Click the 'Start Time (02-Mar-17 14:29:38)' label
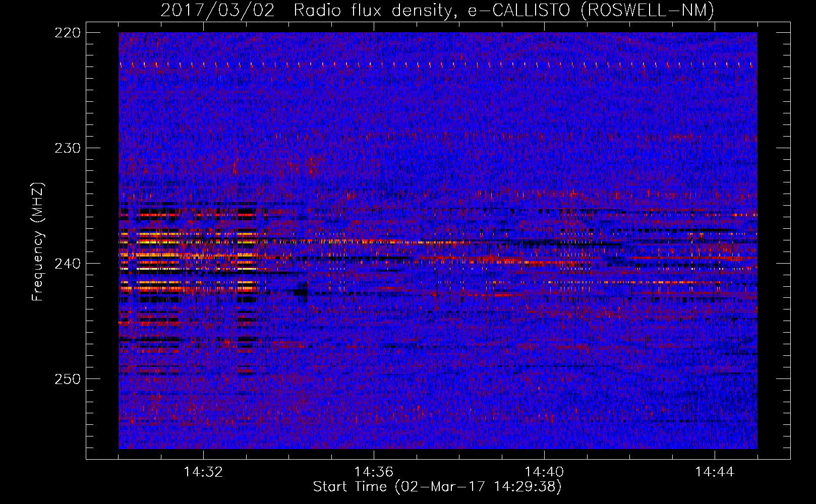 click(x=437, y=487)
